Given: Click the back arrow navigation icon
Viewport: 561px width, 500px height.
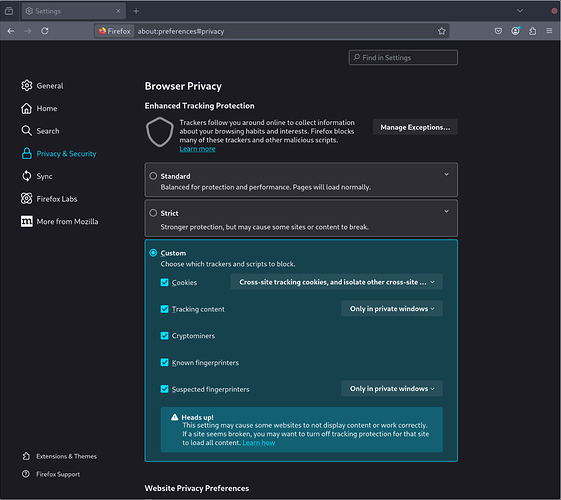Looking at the screenshot, I should (x=11, y=31).
